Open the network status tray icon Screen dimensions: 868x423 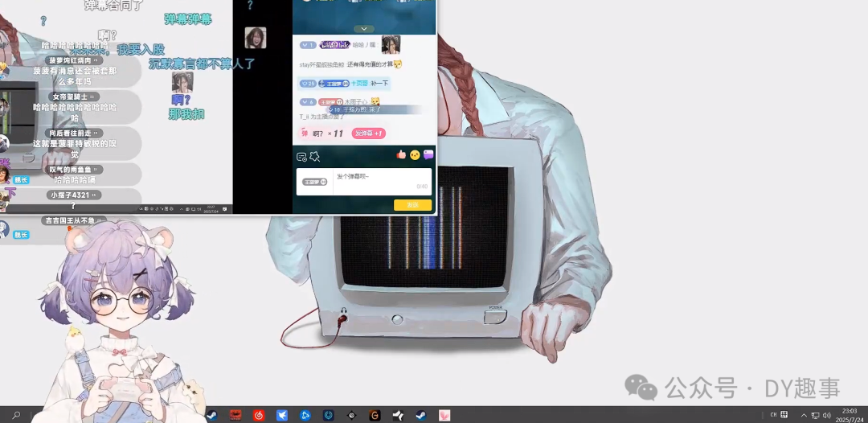816,415
